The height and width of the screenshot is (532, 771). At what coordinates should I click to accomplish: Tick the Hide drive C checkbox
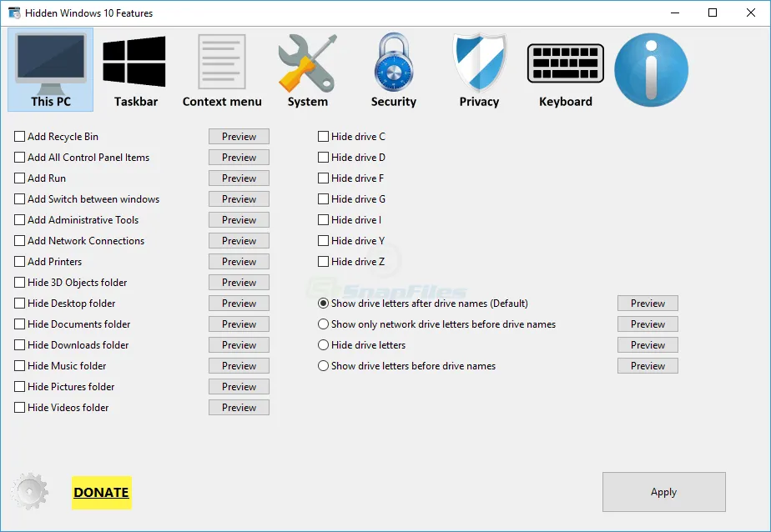tap(323, 137)
